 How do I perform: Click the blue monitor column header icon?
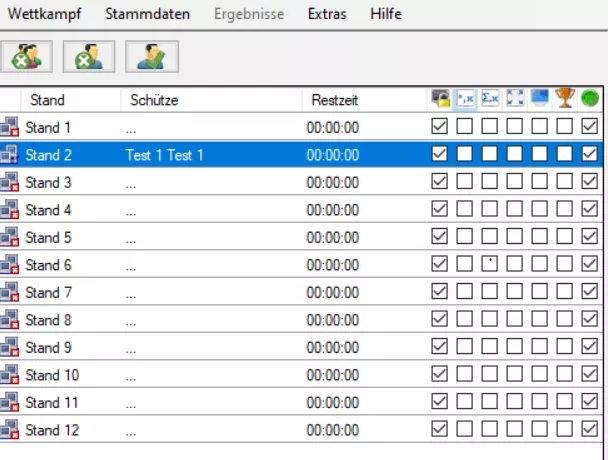(x=540, y=99)
